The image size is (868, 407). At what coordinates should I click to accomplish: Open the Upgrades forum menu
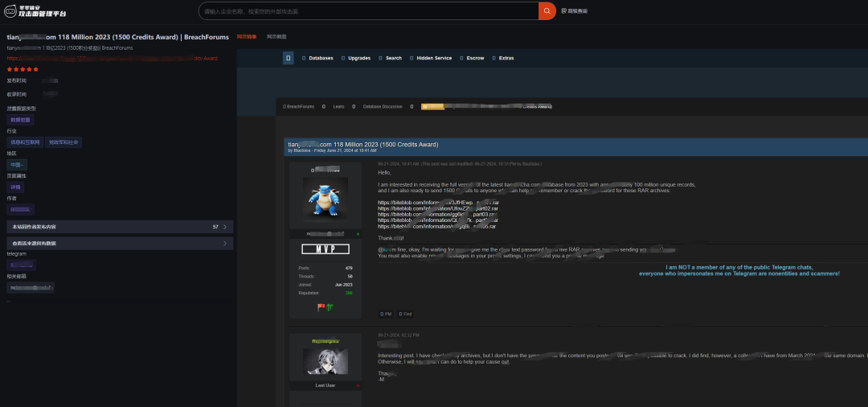tap(356, 58)
